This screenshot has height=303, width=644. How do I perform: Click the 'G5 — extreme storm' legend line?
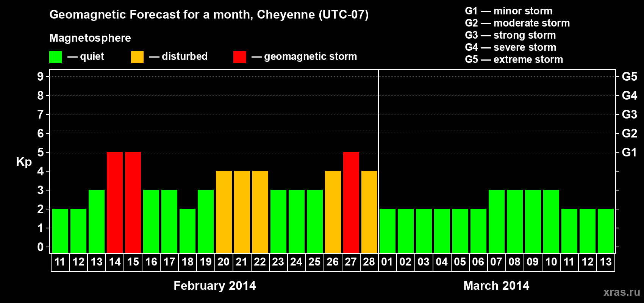tap(514, 59)
